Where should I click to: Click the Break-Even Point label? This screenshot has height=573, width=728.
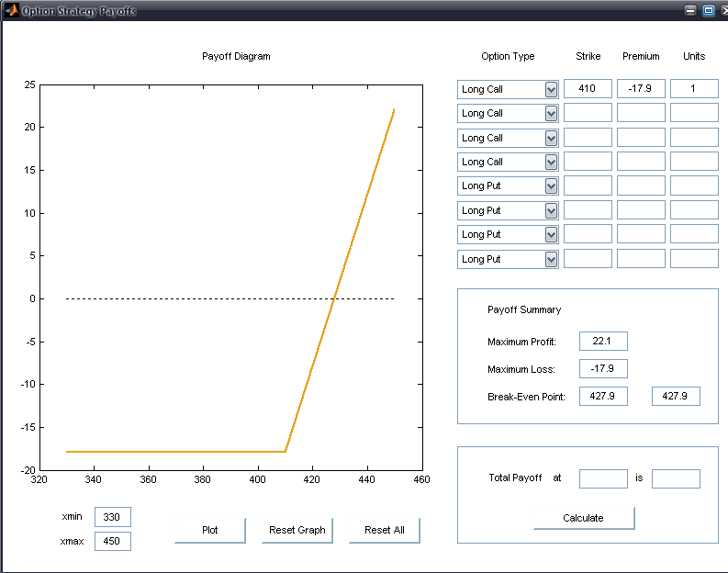tap(526, 397)
